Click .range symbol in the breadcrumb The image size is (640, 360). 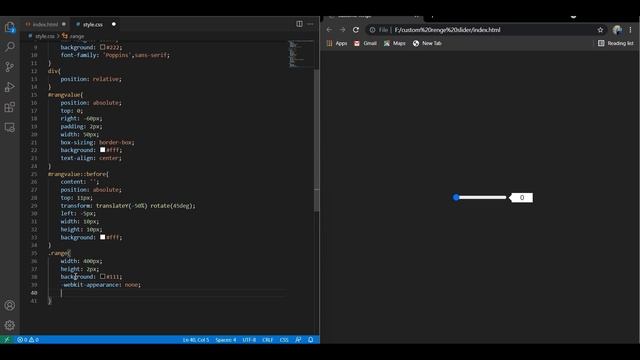tap(73, 36)
